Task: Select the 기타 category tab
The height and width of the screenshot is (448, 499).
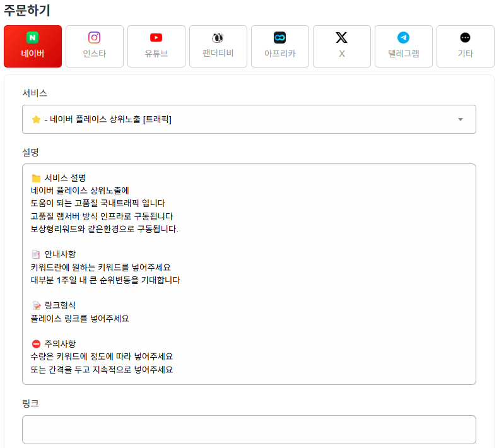Action: [x=466, y=47]
